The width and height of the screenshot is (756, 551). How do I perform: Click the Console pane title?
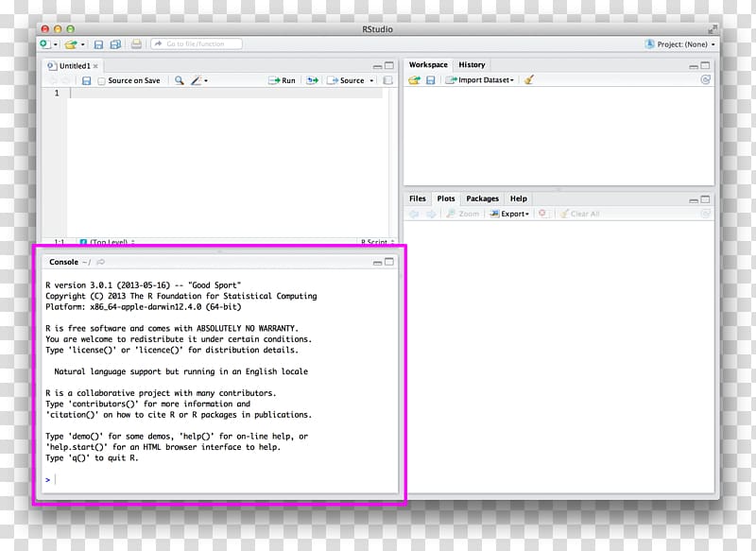coord(63,262)
